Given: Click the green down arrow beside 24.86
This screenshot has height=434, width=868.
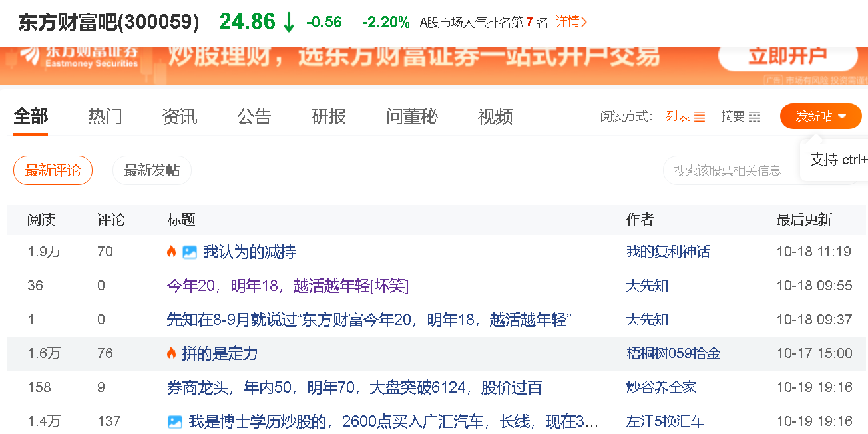Looking at the screenshot, I should click(x=288, y=22).
